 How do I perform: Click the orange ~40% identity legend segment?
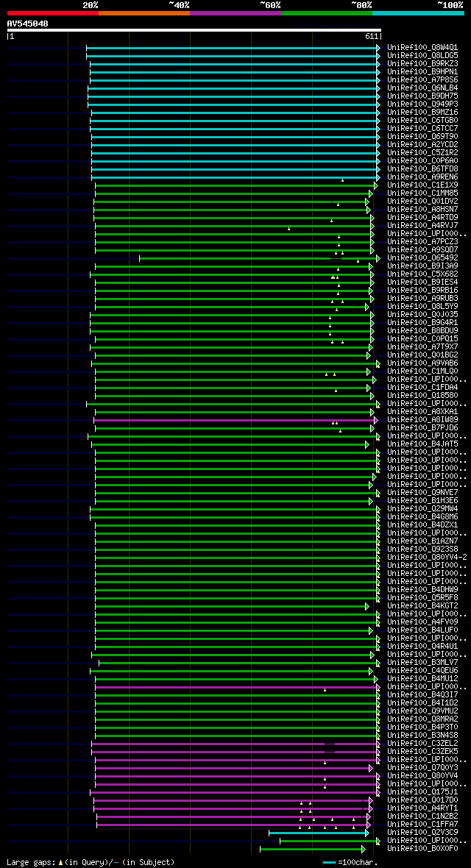144,13
